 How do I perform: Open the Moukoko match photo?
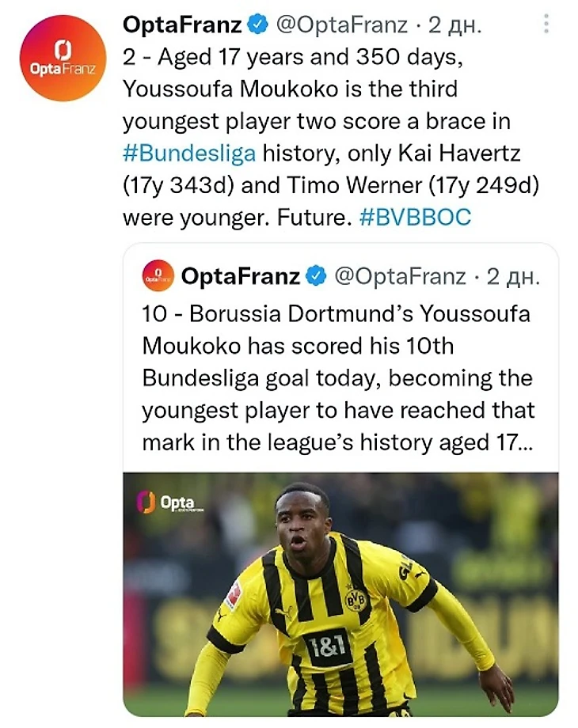pyautogui.click(x=340, y=594)
